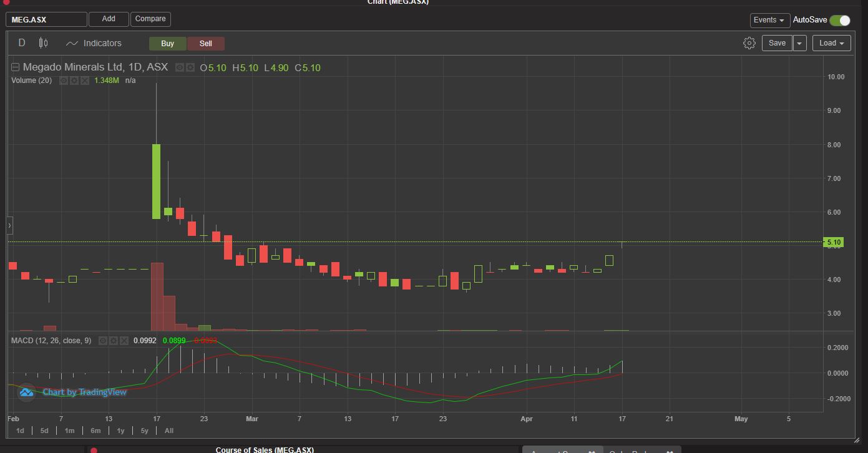Viewport: 868px width, 453px height.
Task: Open MACD indicator settings cog
Action: click(114, 341)
